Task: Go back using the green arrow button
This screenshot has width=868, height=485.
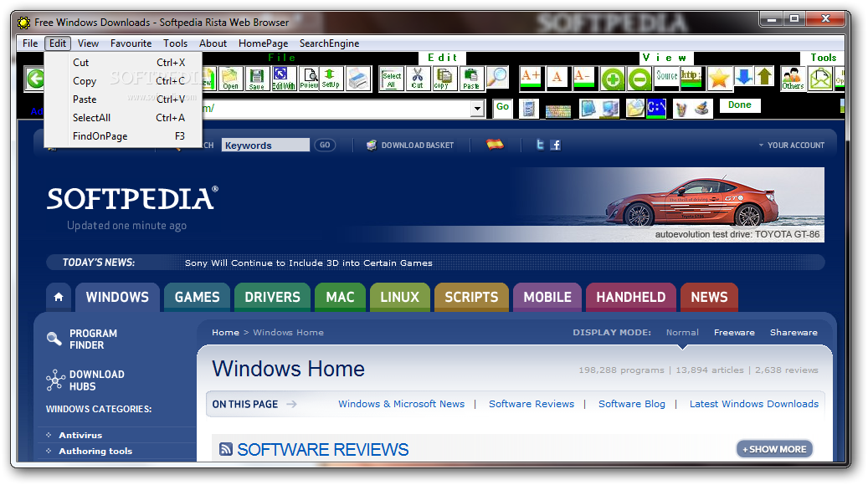Action: (35, 79)
